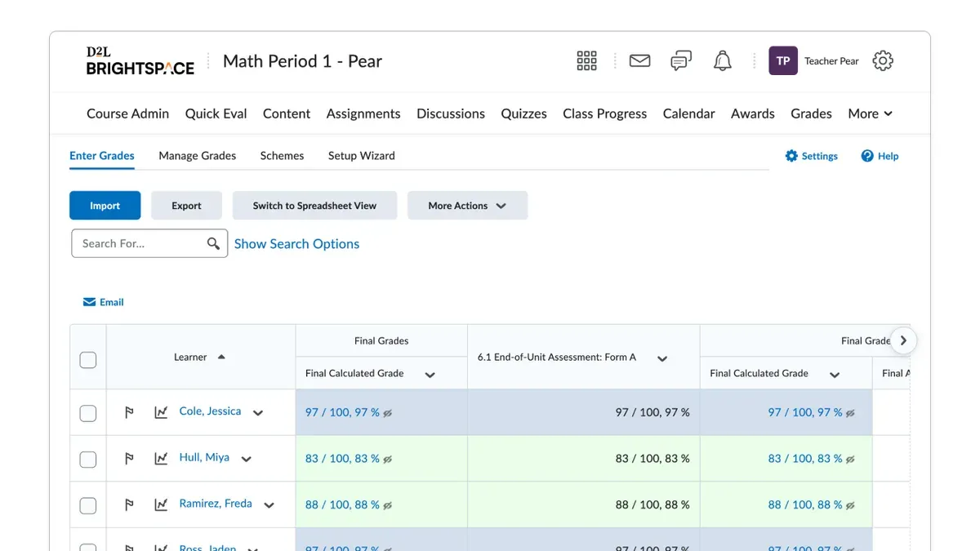Open learner link Hull, Miya
The image size is (980, 551).
coord(204,457)
